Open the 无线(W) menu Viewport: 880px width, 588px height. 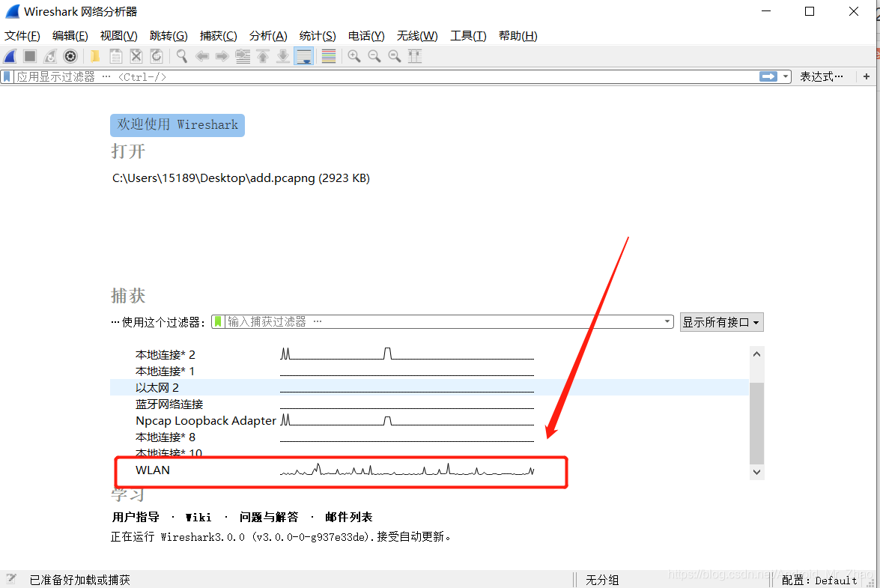pos(417,36)
